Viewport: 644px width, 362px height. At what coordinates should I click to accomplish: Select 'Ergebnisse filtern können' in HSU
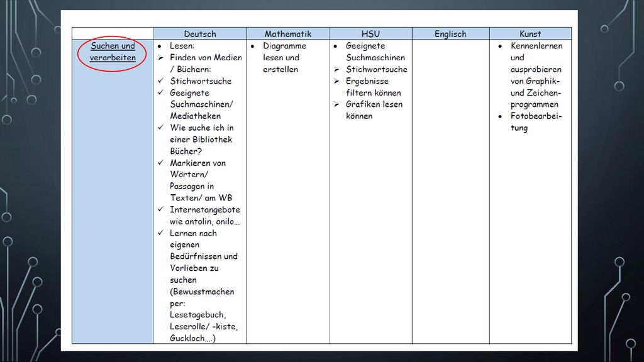tap(374, 87)
